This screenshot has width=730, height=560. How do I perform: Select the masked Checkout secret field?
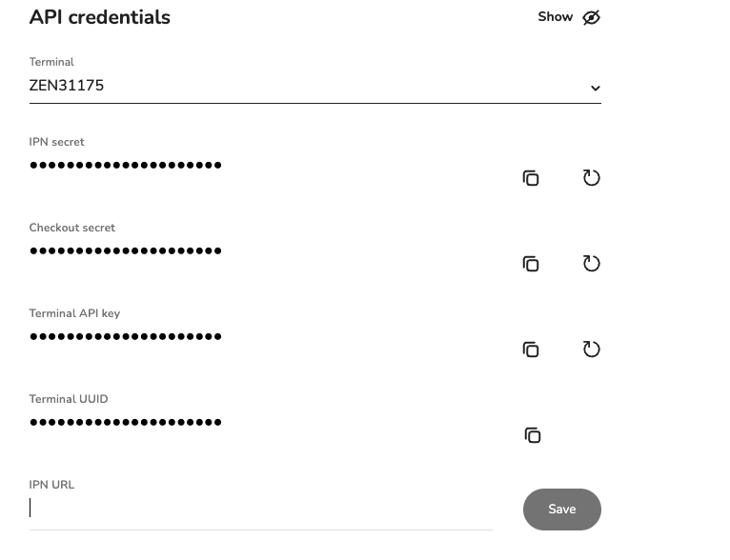tap(126, 250)
